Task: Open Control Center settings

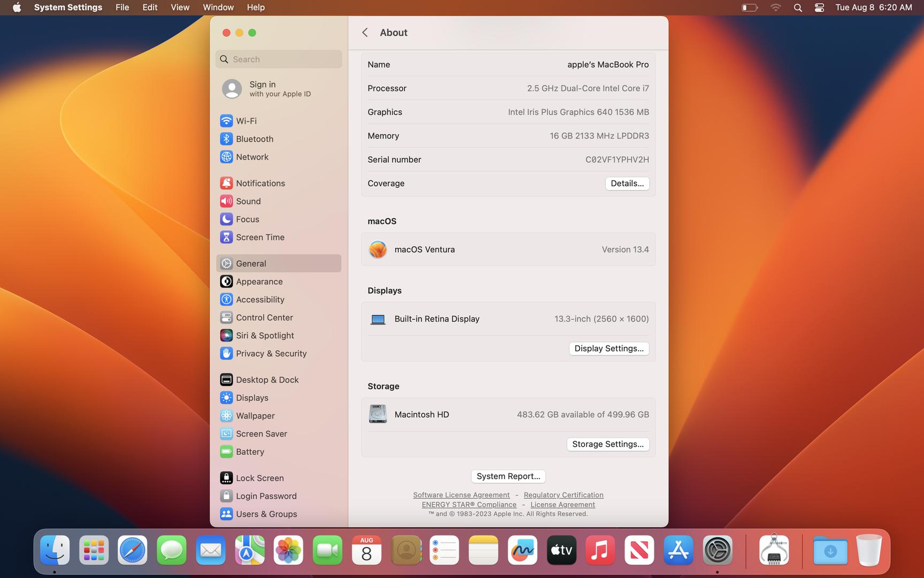Action: click(x=278, y=317)
